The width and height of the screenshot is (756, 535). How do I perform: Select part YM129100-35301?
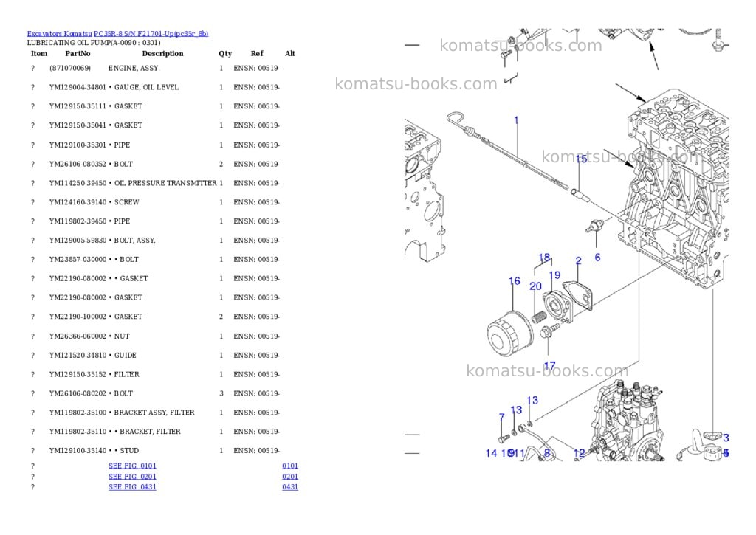point(78,145)
